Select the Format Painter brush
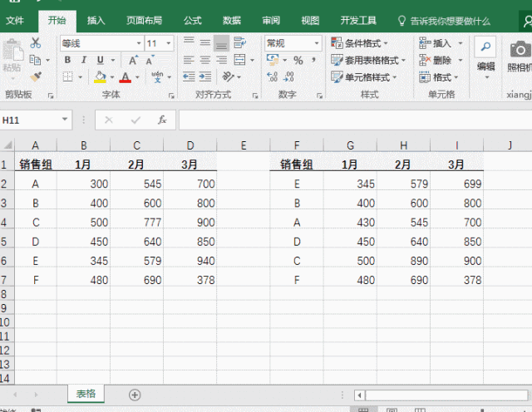This screenshot has height=412, width=532. click(x=35, y=77)
